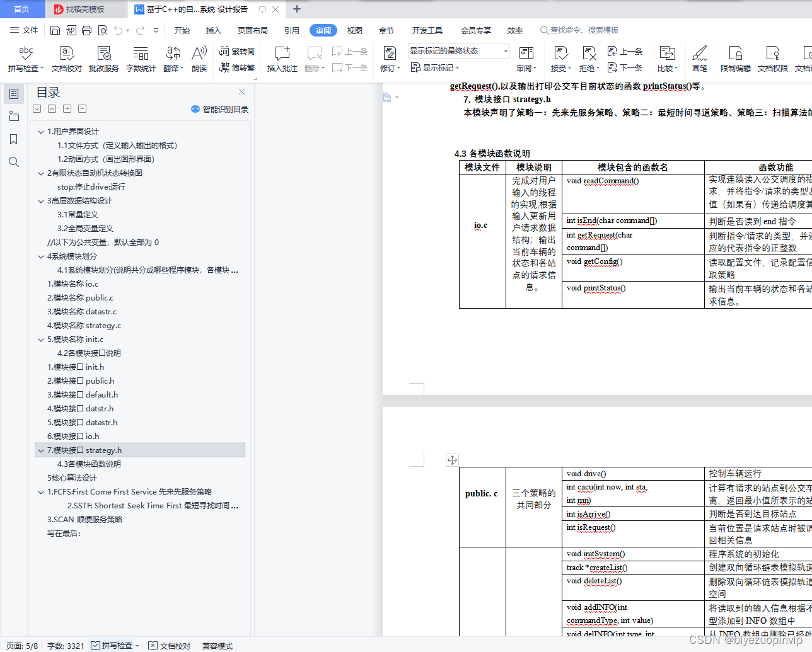Collapse the 1.用户界面设计 outline node
Screen dimensions: 812x652
[x=41, y=132]
